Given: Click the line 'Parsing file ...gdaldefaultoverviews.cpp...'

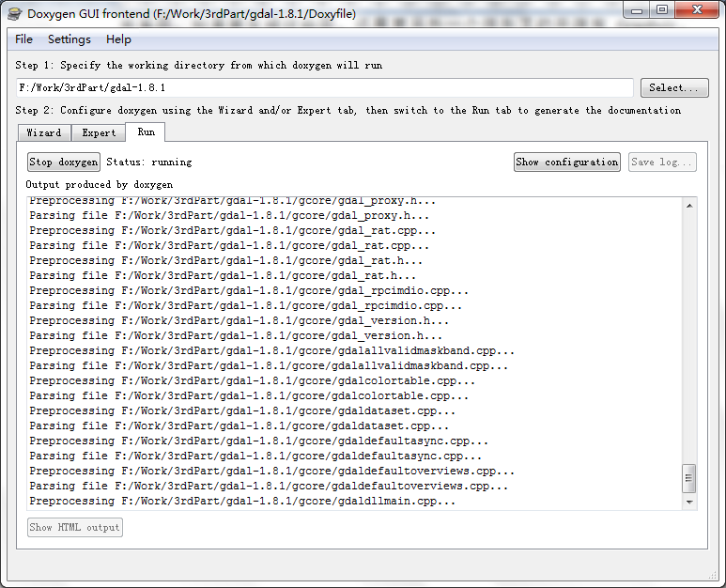Looking at the screenshot, I should (269, 487).
